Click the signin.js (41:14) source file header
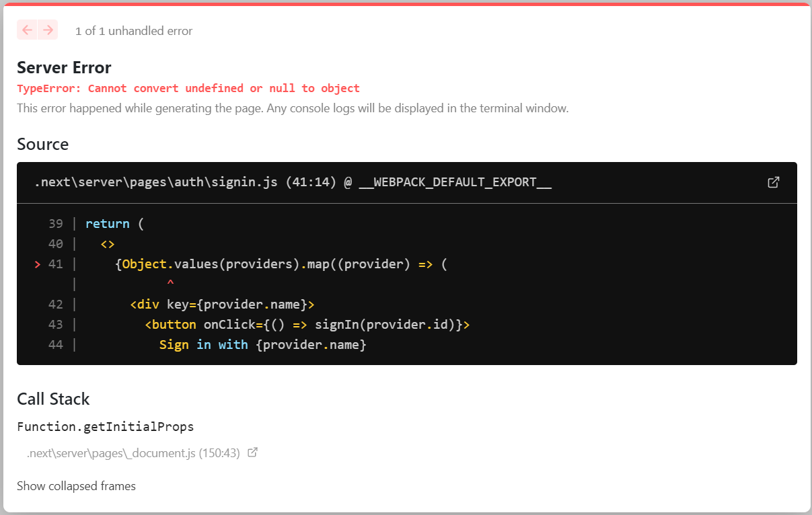The height and width of the screenshot is (515, 812). point(293,182)
